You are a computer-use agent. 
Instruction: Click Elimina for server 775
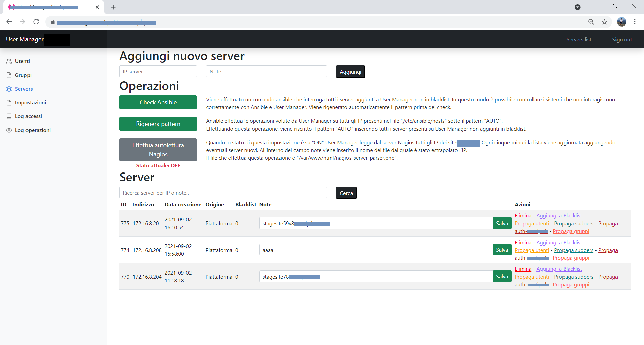523,215
